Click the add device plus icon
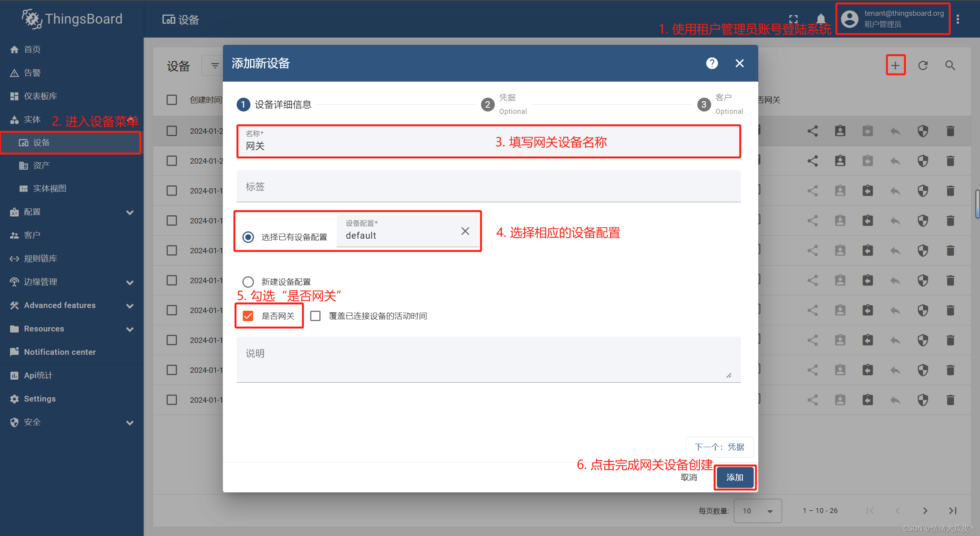 [895, 66]
